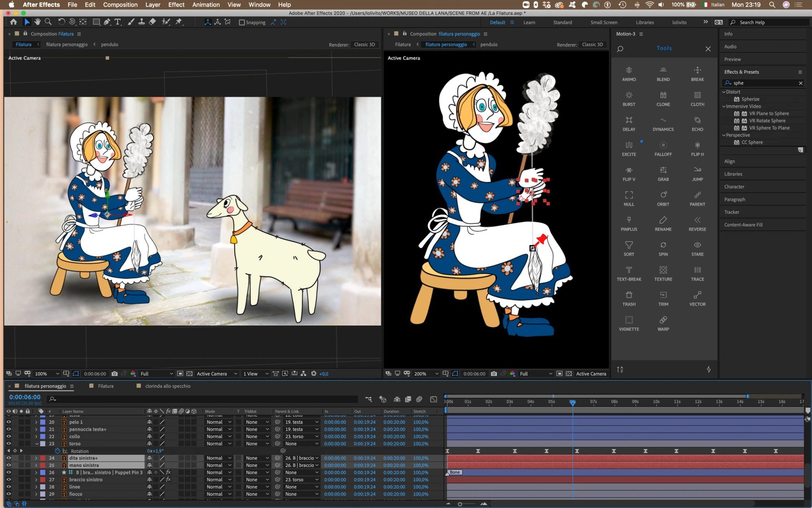Viewport: 812px width, 508px height.
Task: Open the Character panel
Action: (x=734, y=187)
